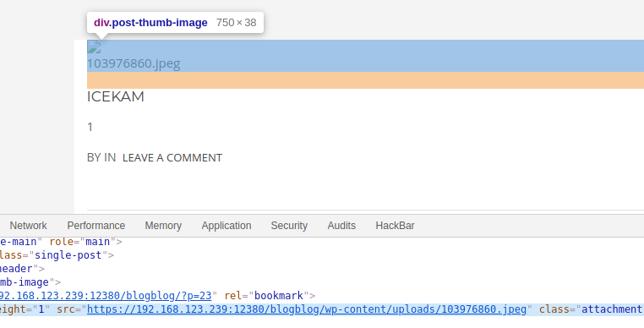The height and width of the screenshot is (328, 644).
Task: Click the LEAVE A COMMENT link
Action: 172,158
